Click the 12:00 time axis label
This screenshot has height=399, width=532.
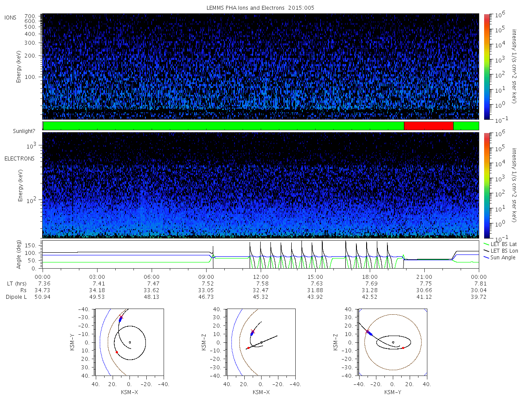[x=261, y=276]
